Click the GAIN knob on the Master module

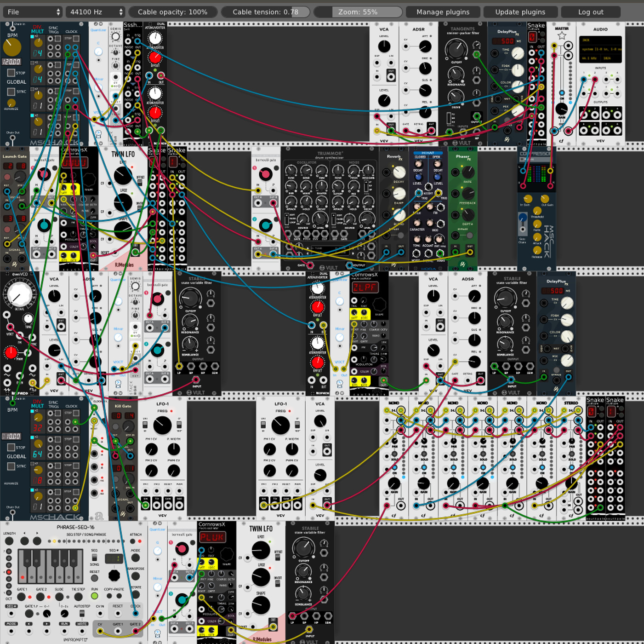561,109
